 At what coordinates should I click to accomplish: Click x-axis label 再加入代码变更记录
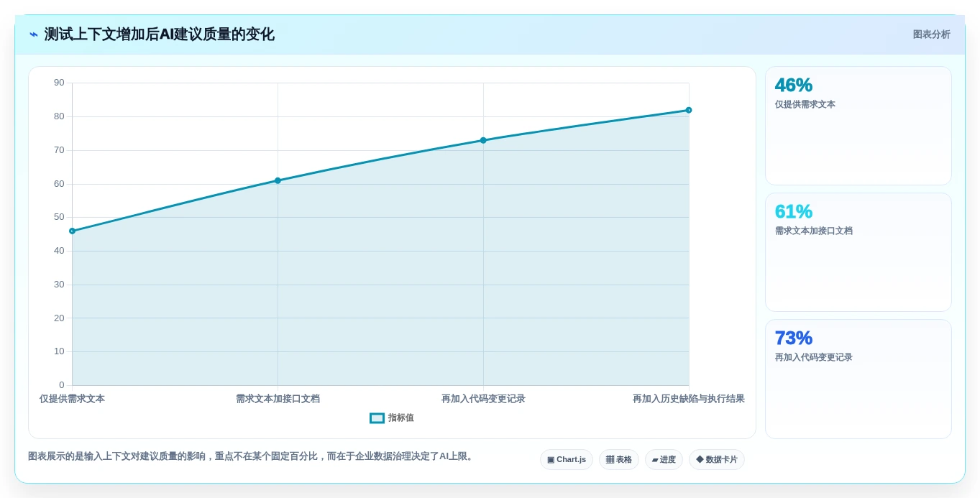[483, 399]
